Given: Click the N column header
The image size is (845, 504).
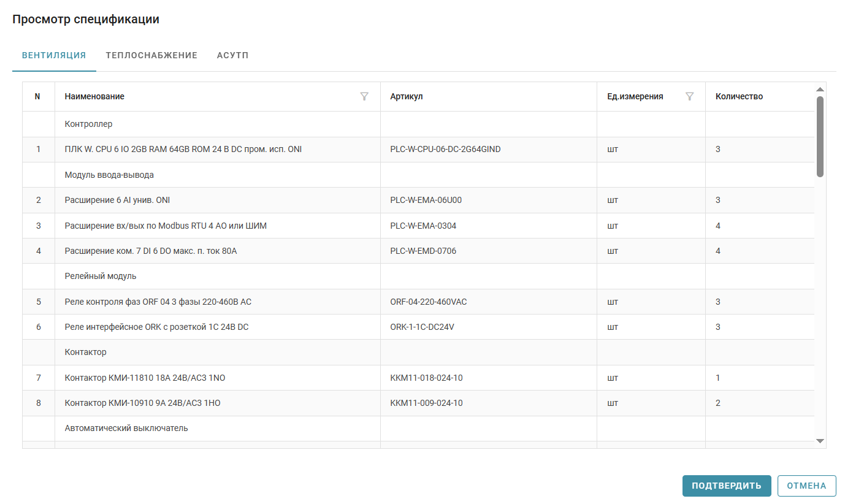Looking at the screenshot, I should pyautogui.click(x=37, y=96).
